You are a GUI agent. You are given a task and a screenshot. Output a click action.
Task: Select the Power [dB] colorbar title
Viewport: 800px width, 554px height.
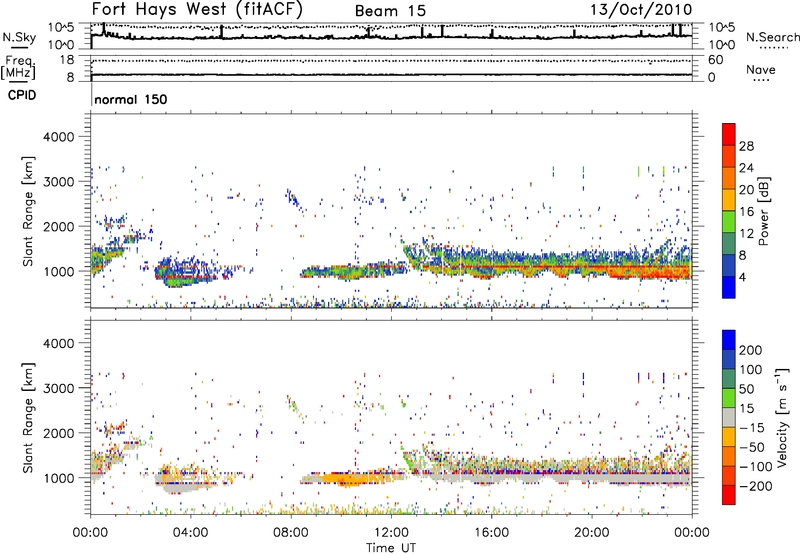763,211
